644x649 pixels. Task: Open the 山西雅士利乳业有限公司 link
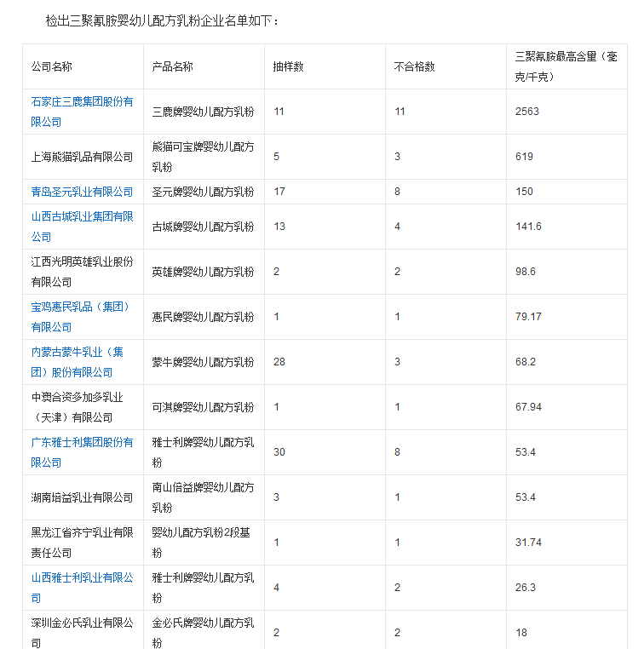click(x=82, y=588)
